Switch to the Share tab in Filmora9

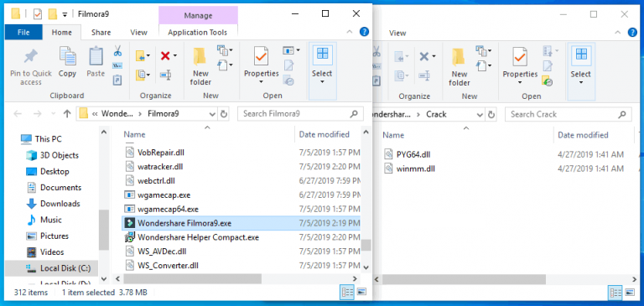pos(101,33)
